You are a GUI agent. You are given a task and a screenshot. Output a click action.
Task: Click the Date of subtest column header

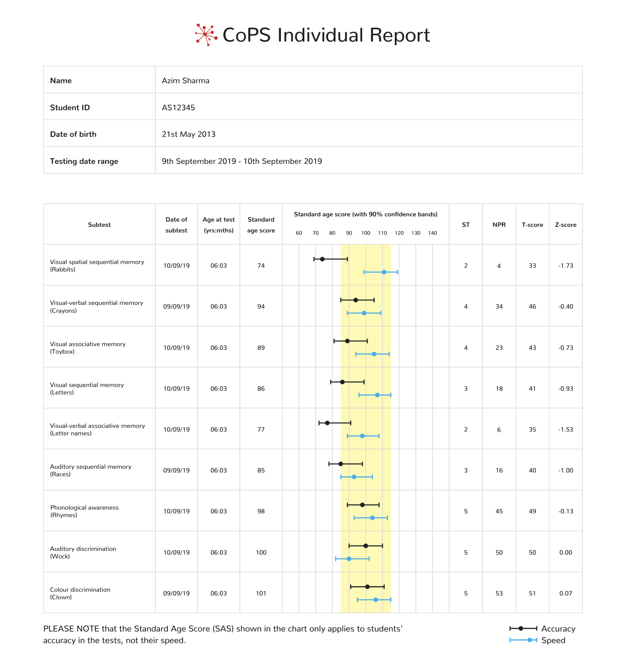click(176, 225)
